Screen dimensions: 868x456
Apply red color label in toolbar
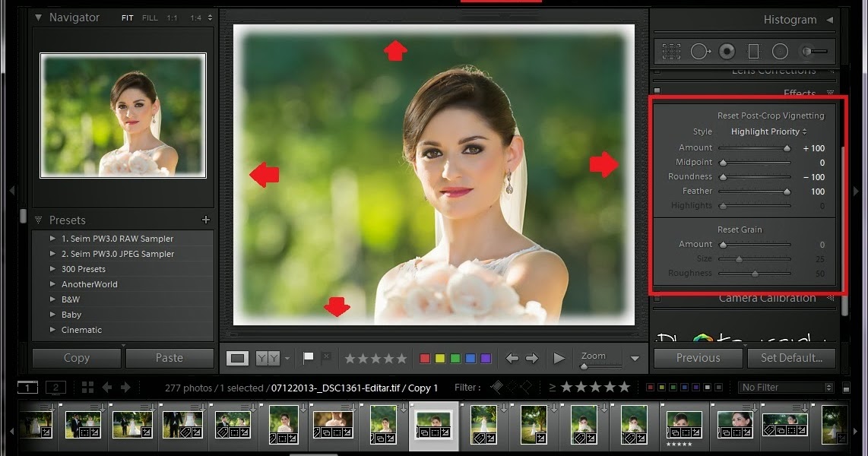(x=425, y=359)
